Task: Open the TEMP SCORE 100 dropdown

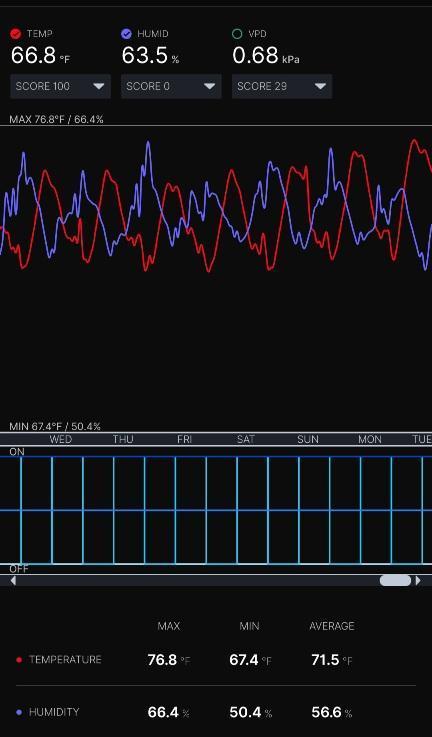Action: 61,86
